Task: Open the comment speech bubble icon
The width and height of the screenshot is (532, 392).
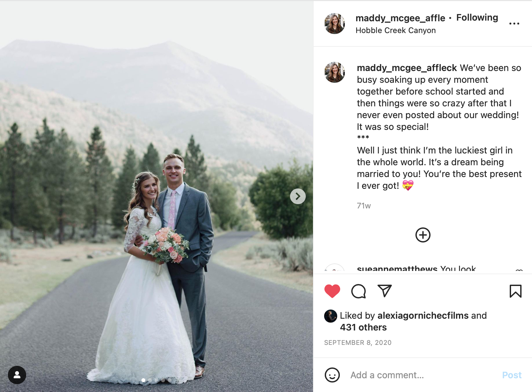Action: pos(358,291)
